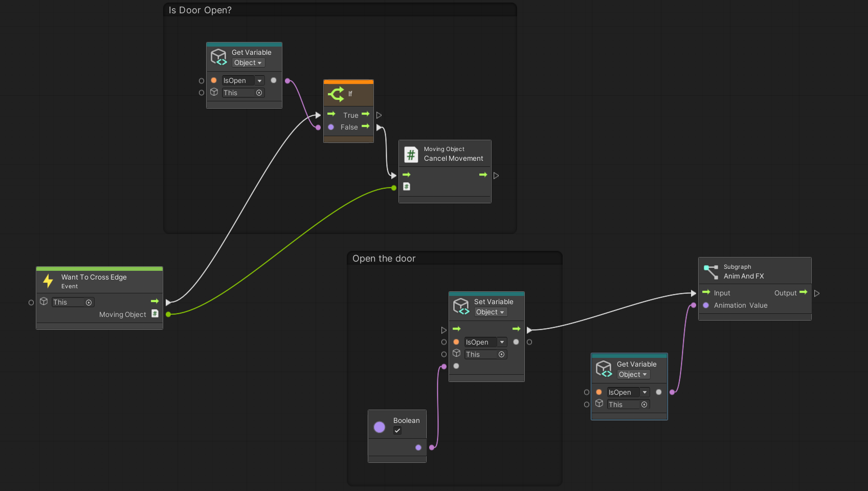Click the cube icon on top Get Variable node
This screenshot has width=868, height=491.
218,57
